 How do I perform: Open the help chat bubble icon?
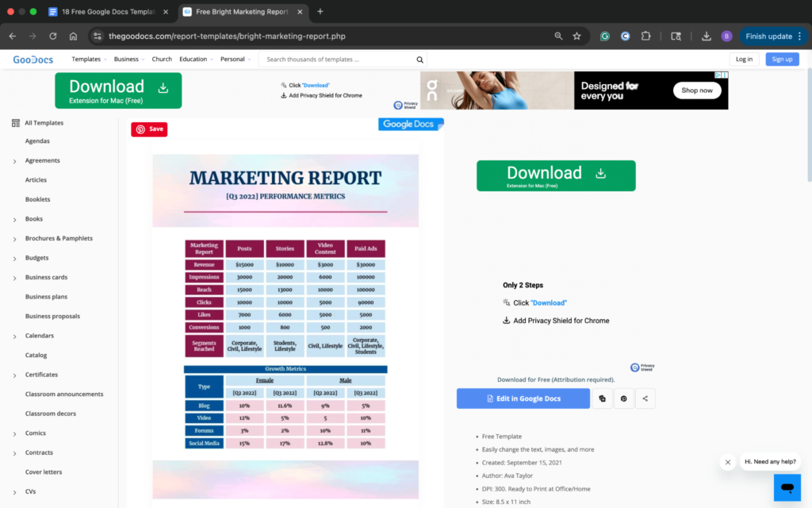pos(787,487)
